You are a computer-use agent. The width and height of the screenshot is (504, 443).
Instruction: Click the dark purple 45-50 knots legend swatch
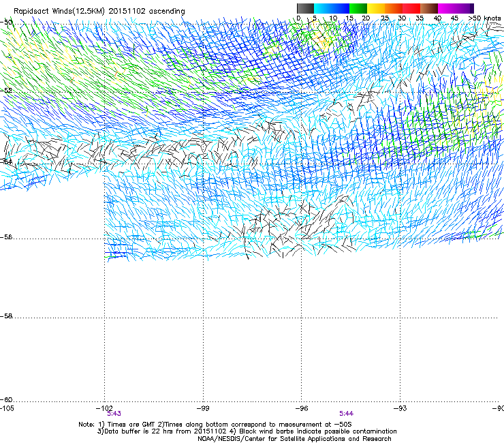[464, 8]
